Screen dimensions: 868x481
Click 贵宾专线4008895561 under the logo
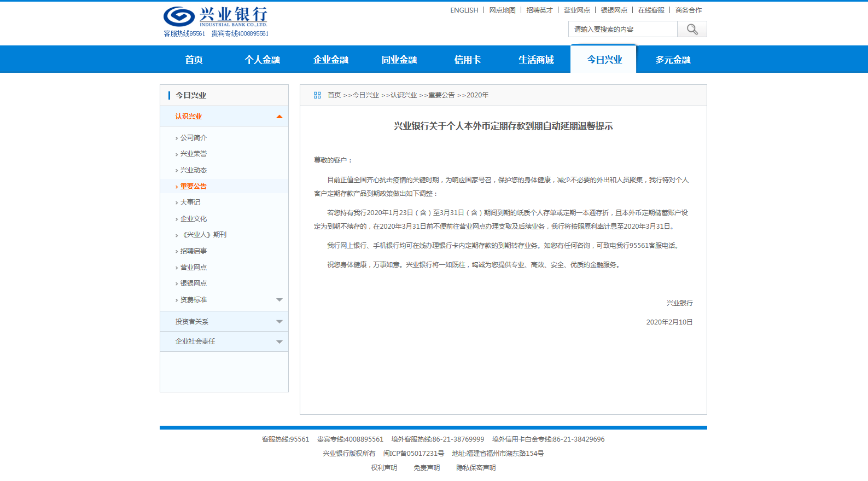240,34
